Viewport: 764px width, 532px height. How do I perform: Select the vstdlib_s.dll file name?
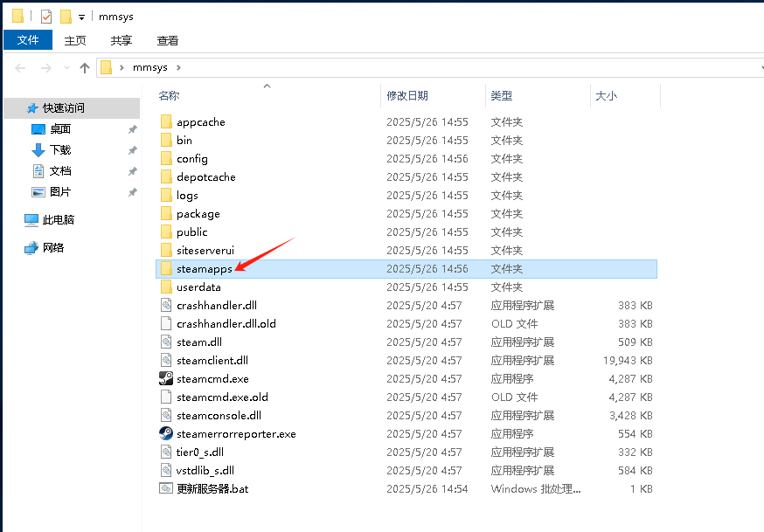coord(205,470)
